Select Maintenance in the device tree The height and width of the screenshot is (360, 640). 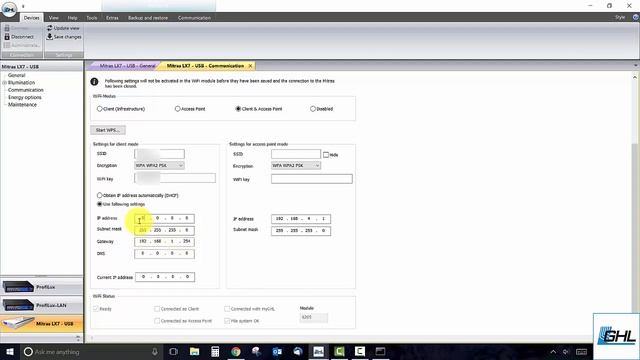tap(22, 105)
